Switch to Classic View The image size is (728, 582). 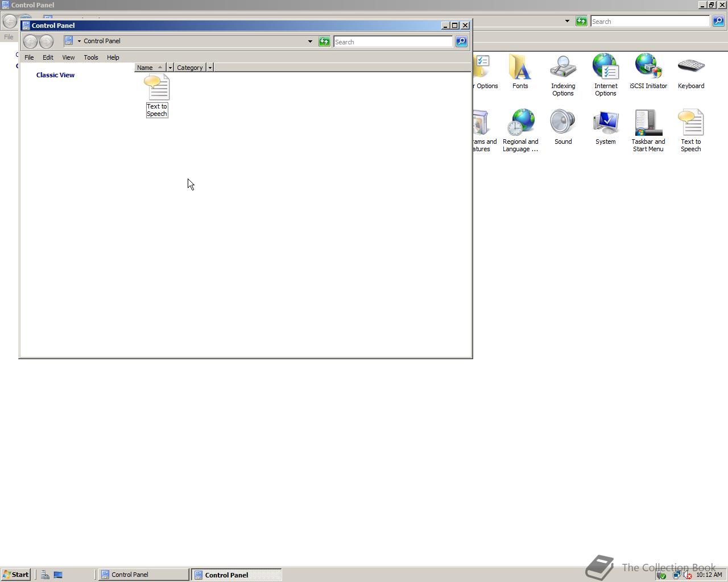55,74
